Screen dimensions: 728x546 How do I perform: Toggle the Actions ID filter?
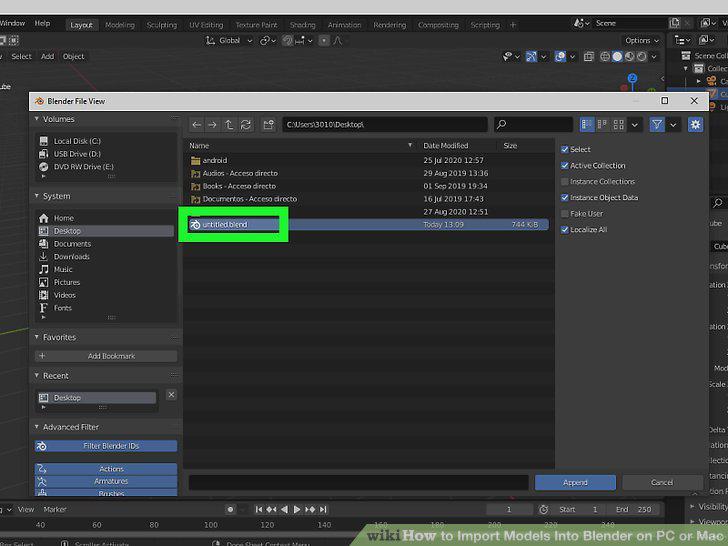pos(106,469)
